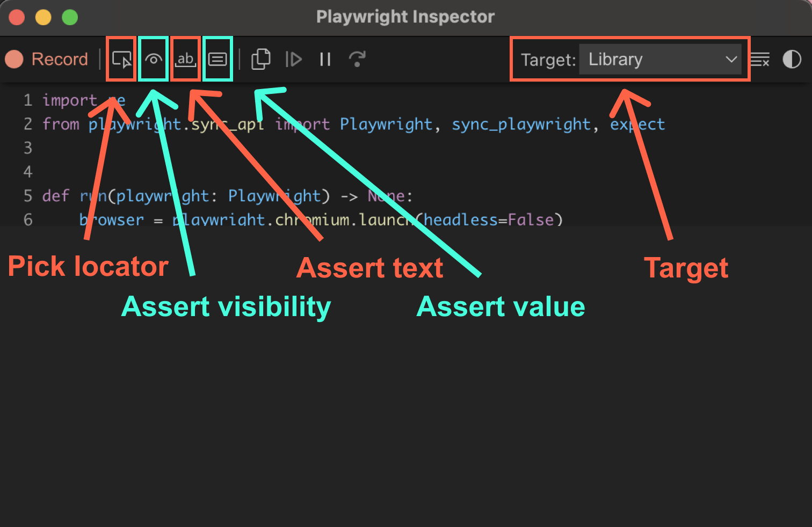The width and height of the screenshot is (812, 527).
Task: Select the Pick locator tool
Action: coord(120,59)
